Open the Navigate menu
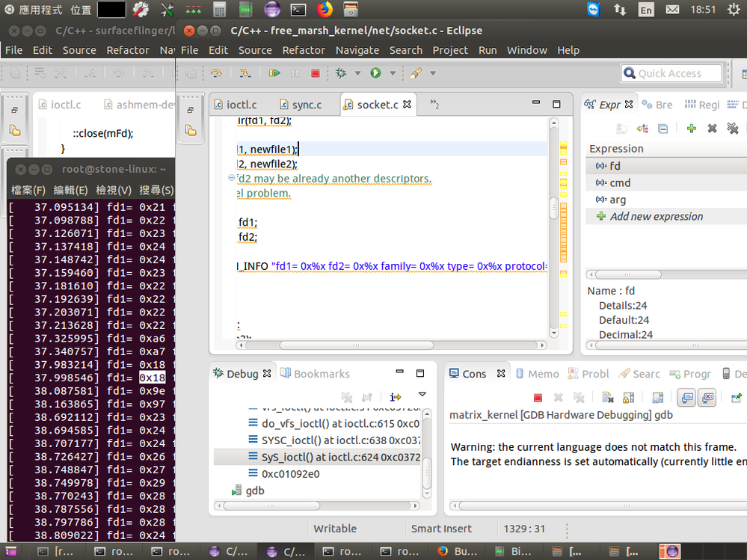Image resolution: width=747 pixels, height=560 pixels. click(x=357, y=50)
